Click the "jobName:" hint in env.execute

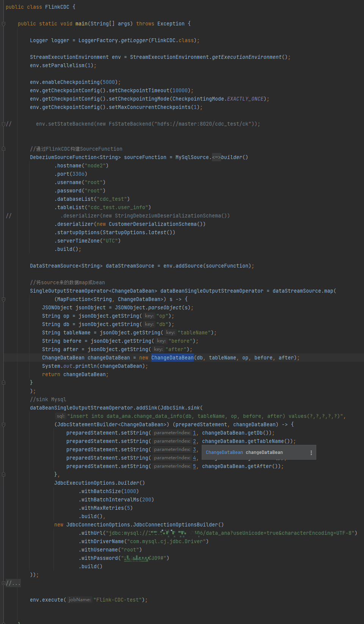click(80, 600)
